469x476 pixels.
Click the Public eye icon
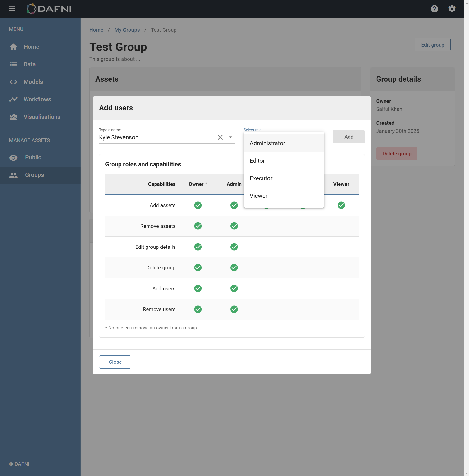click(x=13, y=158)
